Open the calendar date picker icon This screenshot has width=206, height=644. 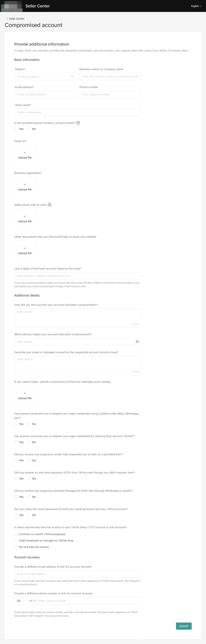point(137,342)
